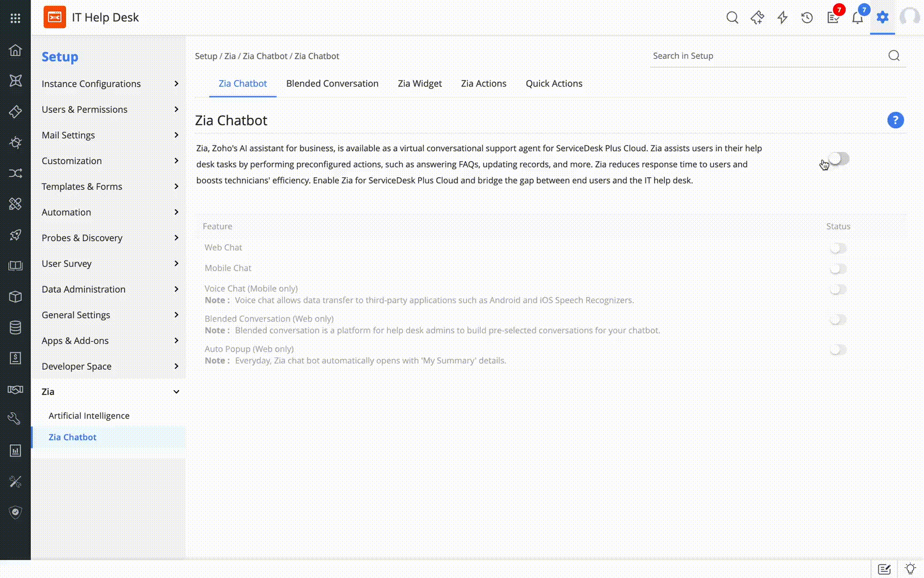Toggle the Web Chat status switch

click(x=838, y=248)
